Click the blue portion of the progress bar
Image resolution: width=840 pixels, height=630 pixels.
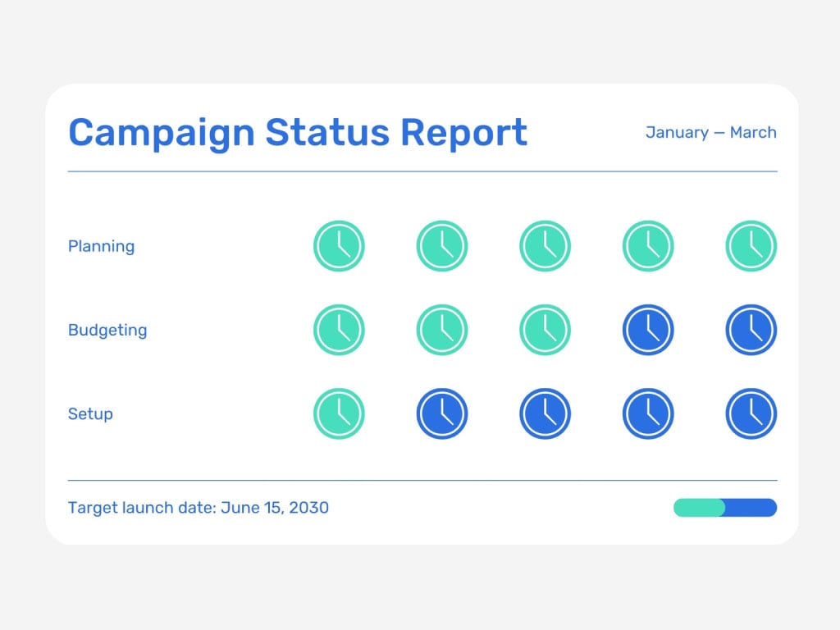[751, 508]
